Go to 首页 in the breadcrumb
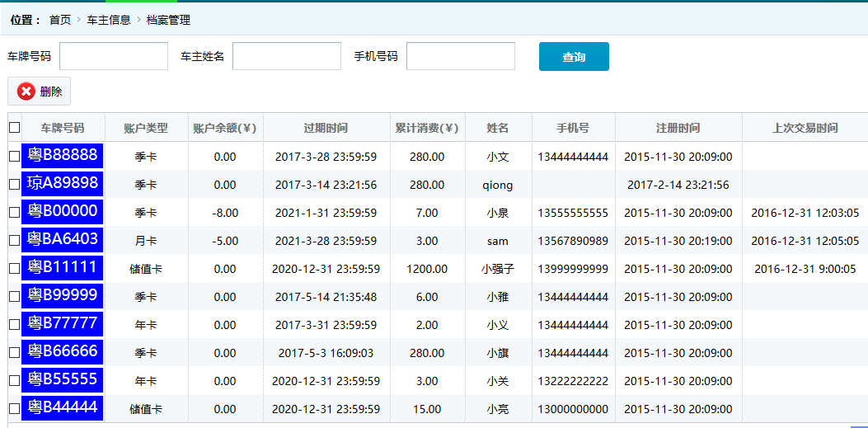868x428 pixels. coord(60,20)
